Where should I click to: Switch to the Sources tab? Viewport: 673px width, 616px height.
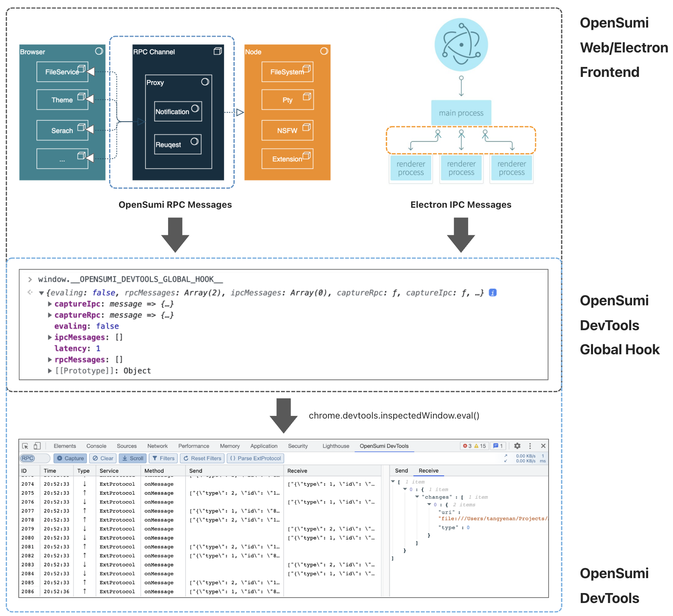pos(127,446)
